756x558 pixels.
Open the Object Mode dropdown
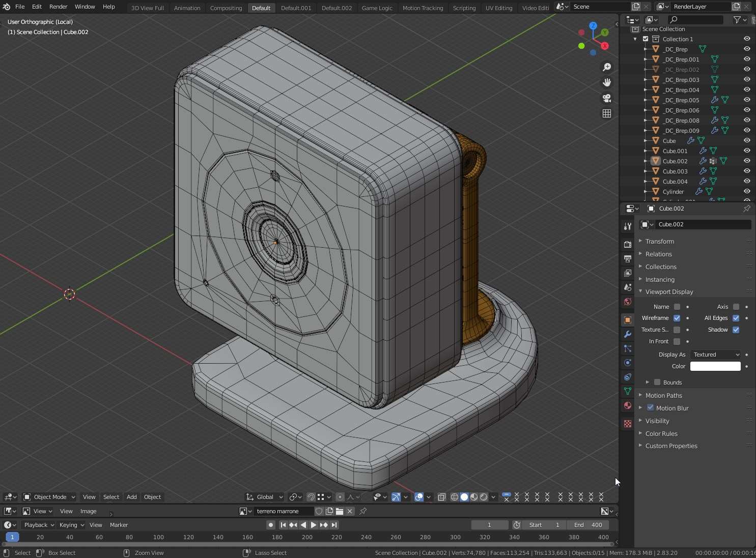(x=50, y=497)
